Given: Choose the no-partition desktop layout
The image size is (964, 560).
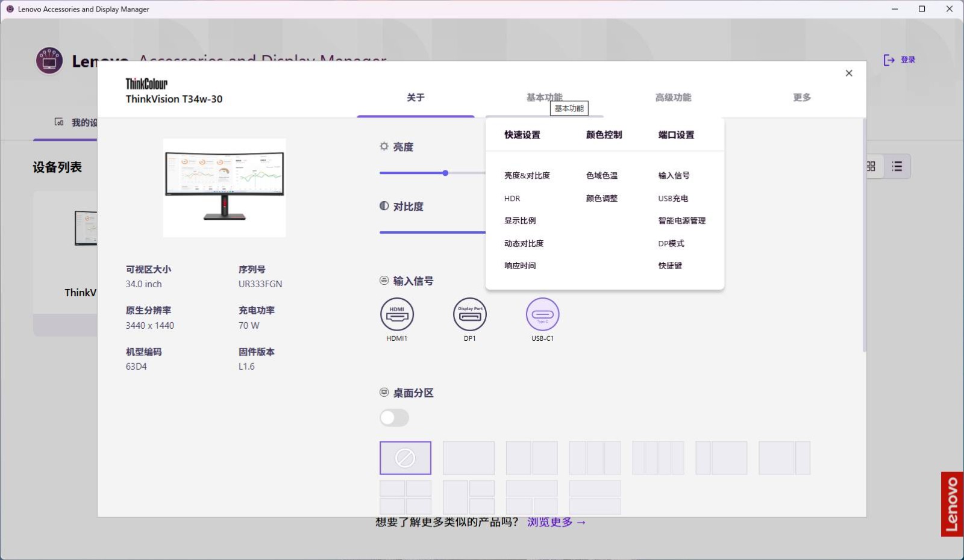Looking at the screenshot, I should click(405, 458).
